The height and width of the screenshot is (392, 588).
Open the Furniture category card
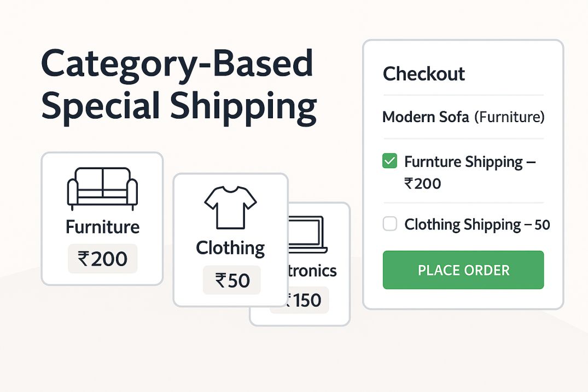coord(102,218)
